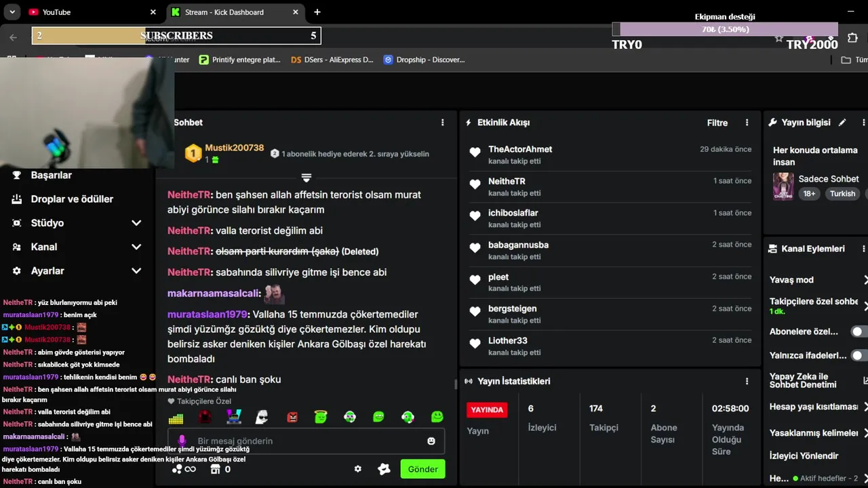Click NeitheTR in activity feed
Viewport: 868px width, 488px height.
point(507,182)
